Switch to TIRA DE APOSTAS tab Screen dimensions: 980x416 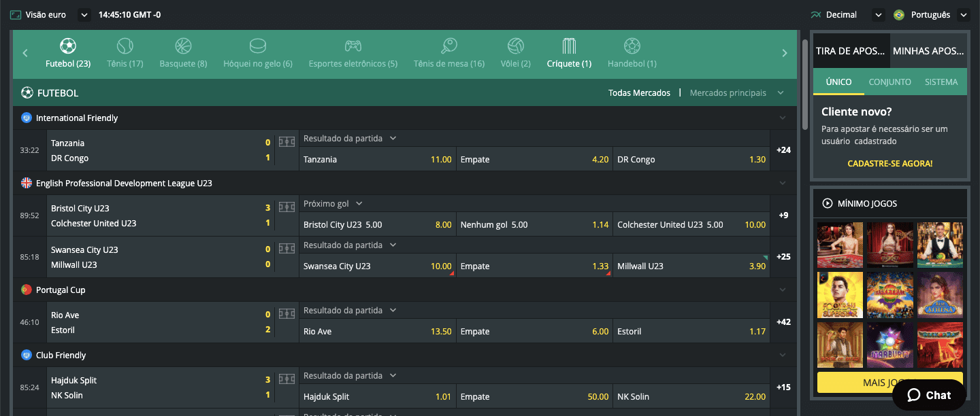[851, 51]
